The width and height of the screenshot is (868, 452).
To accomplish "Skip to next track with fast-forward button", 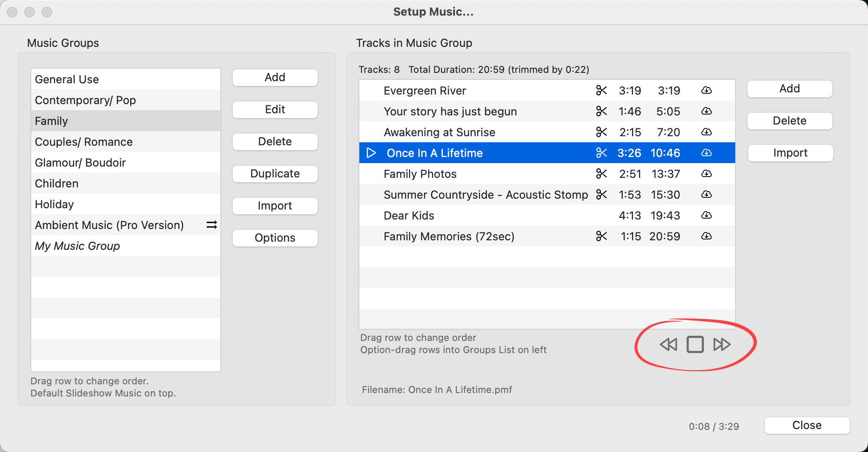I will tap(722, 344).
